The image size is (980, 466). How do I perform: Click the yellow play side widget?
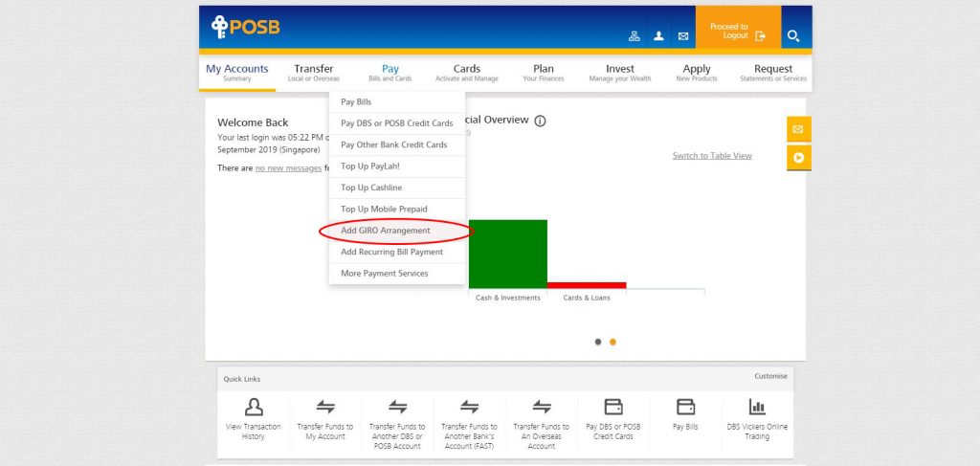[798, 158]
